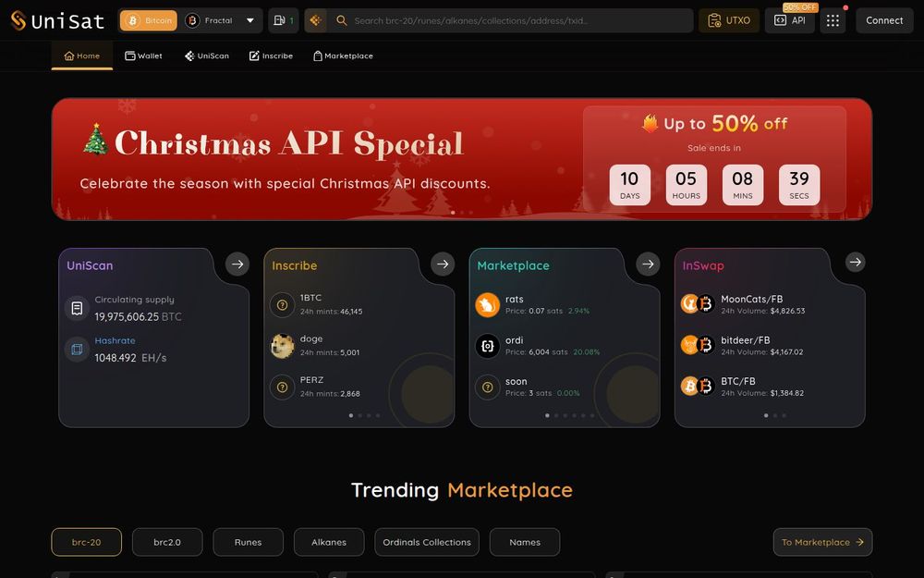Viewport: 924px width, 578px height.
Task: Click the 50% OFF badge on API
Action: (x=800, y=7)
